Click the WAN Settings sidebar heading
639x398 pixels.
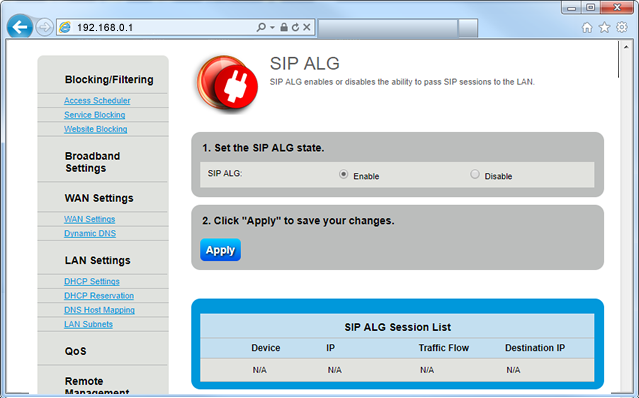(x=99, y=198)
